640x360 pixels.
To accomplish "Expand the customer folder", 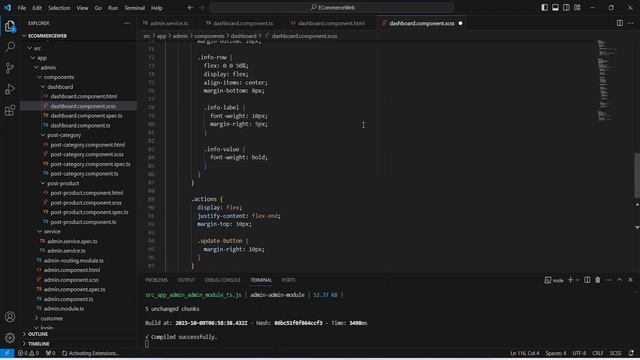I will (51, 318).
